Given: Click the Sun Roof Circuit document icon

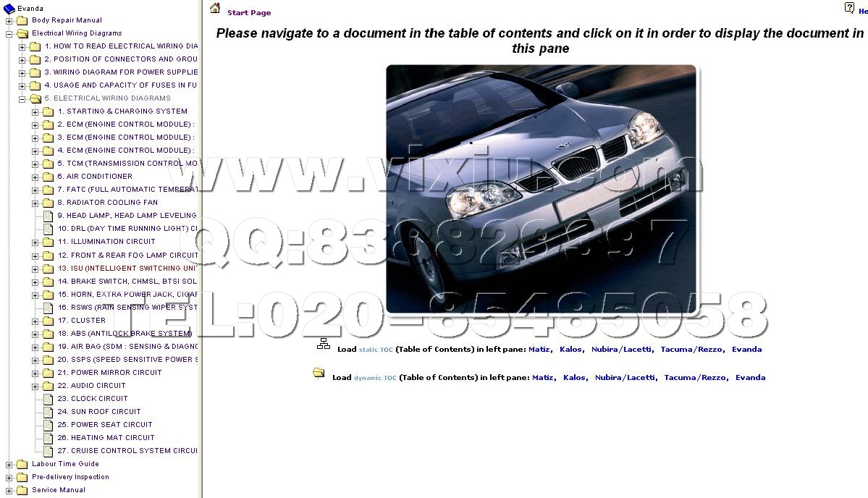Looking at the screenshot, I should pos(48,412).
